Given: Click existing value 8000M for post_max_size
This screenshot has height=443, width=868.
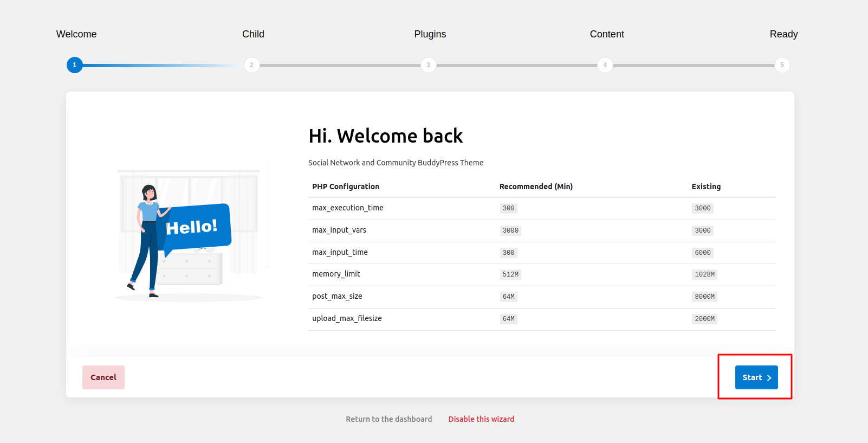Looking at the screenshot, I should [x=704, y=297].
